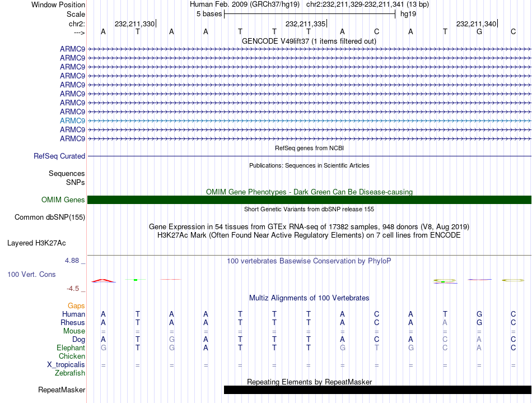The height and width of the screenshot is (403, 532).
Task: Click the chr2: ruler label
Action: [77, 24]
